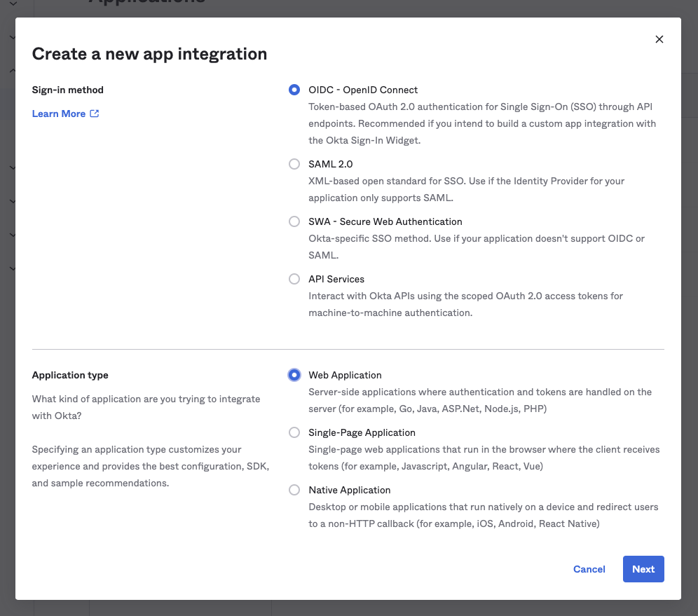Choose the Single-Page Application radio button
The width and height of the screenshot is (698, 616).
point(294,432)
